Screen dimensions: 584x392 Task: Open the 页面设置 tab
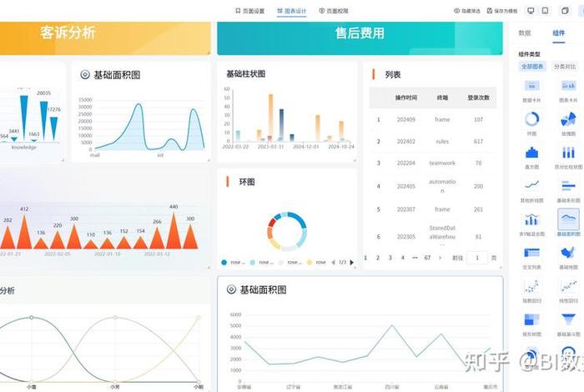coord(250,11)
